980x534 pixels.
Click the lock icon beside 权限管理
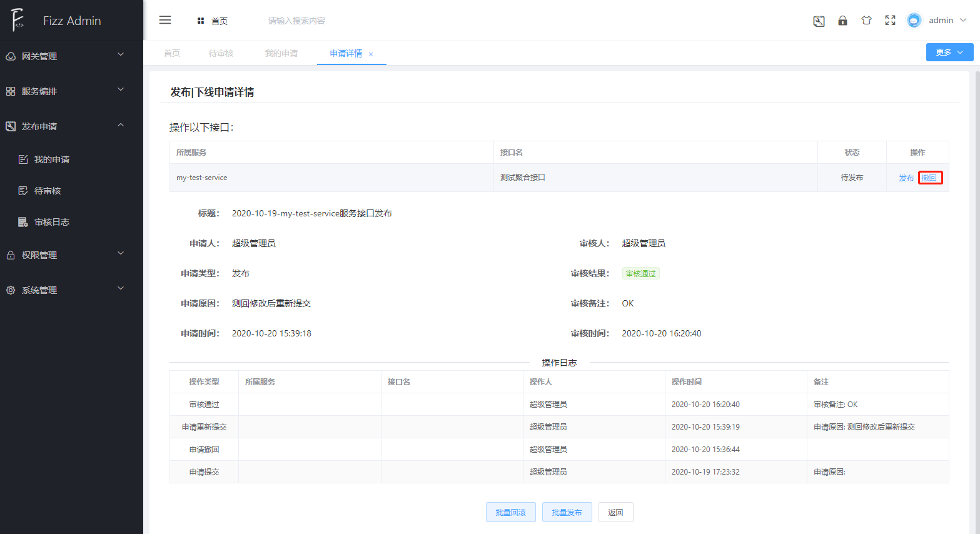pyautogui.click(x=10, y=254)
